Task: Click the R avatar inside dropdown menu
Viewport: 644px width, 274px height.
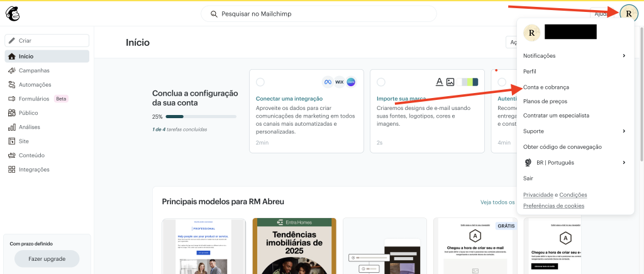Action: [x=531, y=33]
